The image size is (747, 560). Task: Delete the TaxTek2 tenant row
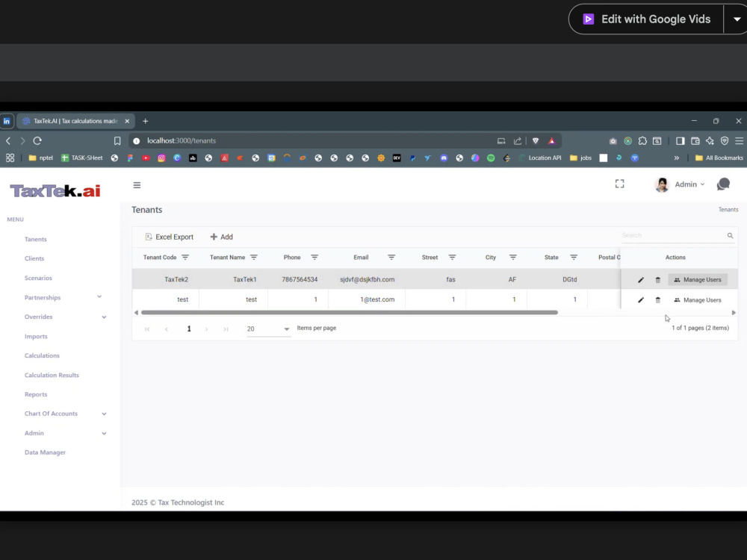(x=658, y=280)
